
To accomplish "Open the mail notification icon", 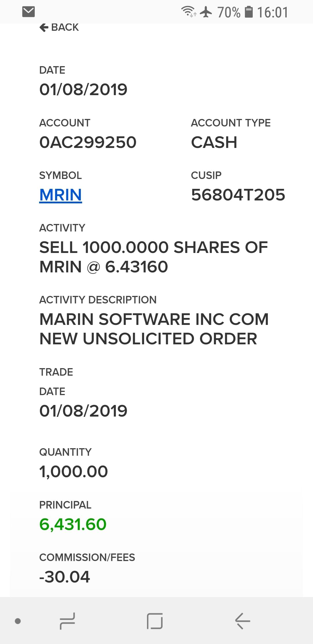I will (28, 12).
